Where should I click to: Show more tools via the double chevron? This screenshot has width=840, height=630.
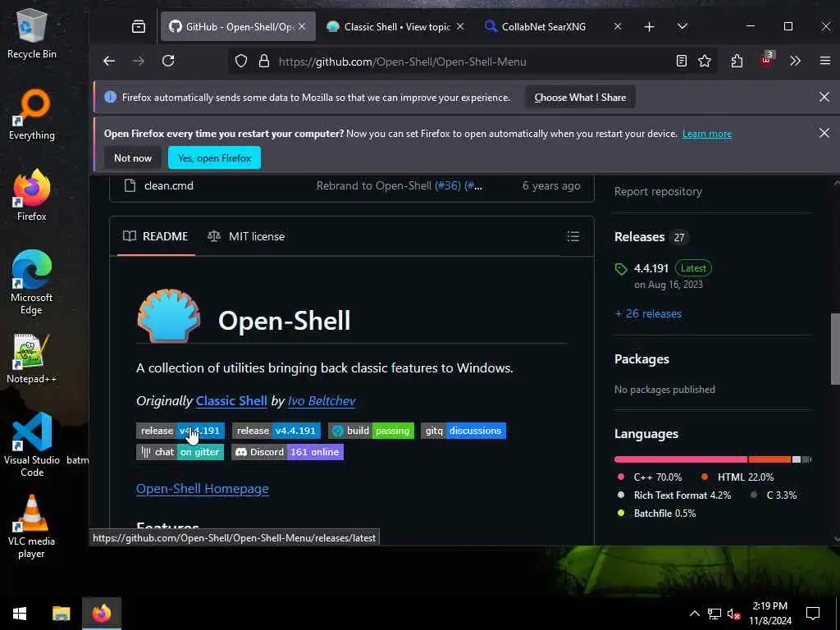[x=795, y=61]
